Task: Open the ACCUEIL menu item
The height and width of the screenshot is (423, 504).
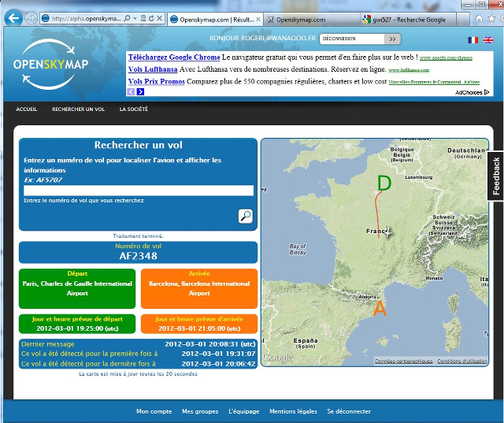Action: (27, 109)
